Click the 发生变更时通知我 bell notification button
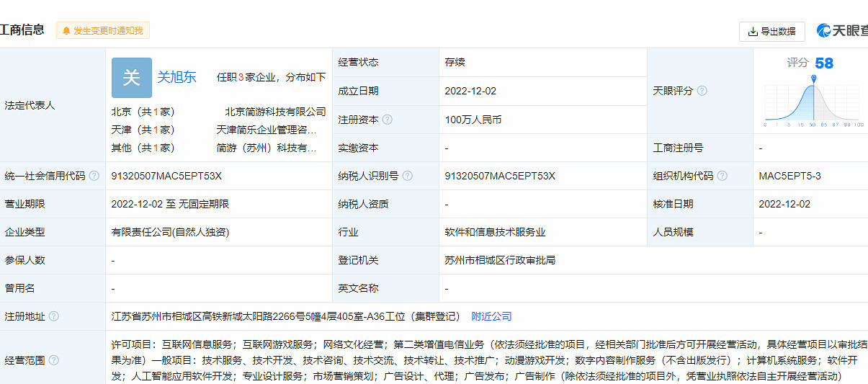This screenshot has height=384, width=868. coord(103,31)
